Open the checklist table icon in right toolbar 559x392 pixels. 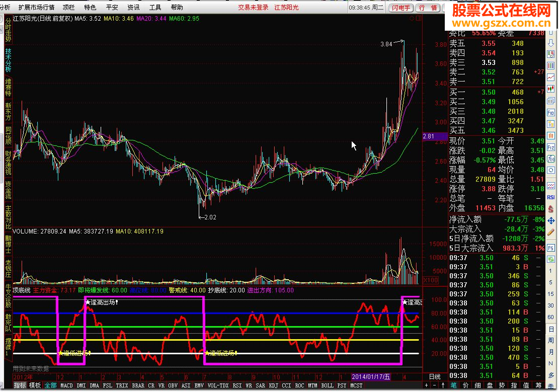551,54
